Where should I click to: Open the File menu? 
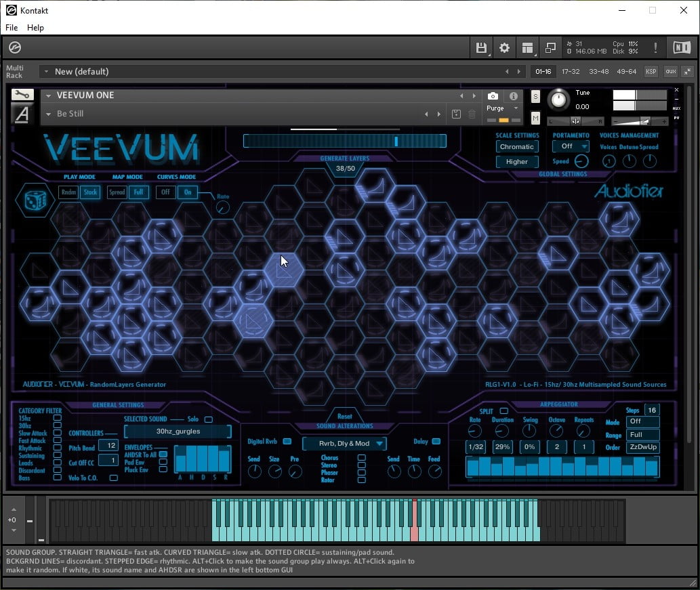(x=12, y=28)
